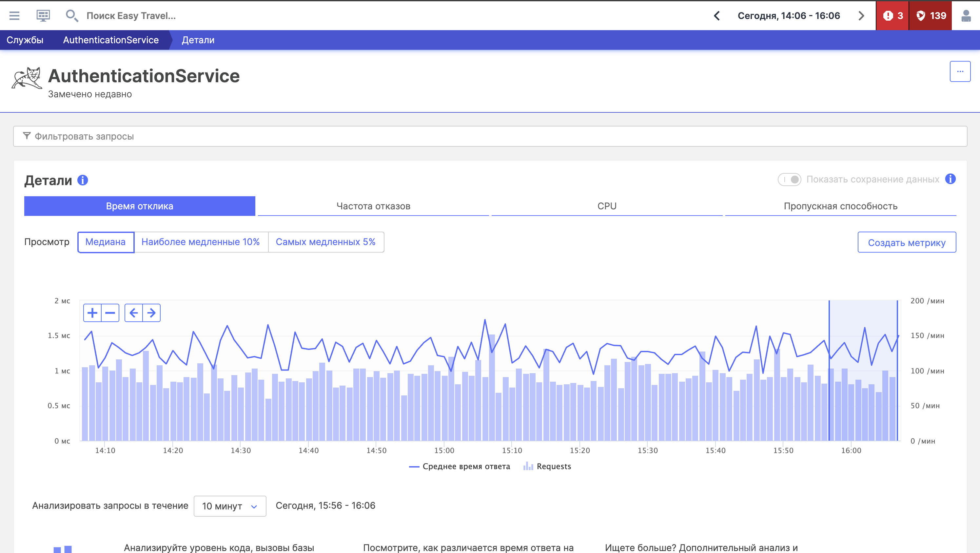Open the user profile icon

point(966,16)
